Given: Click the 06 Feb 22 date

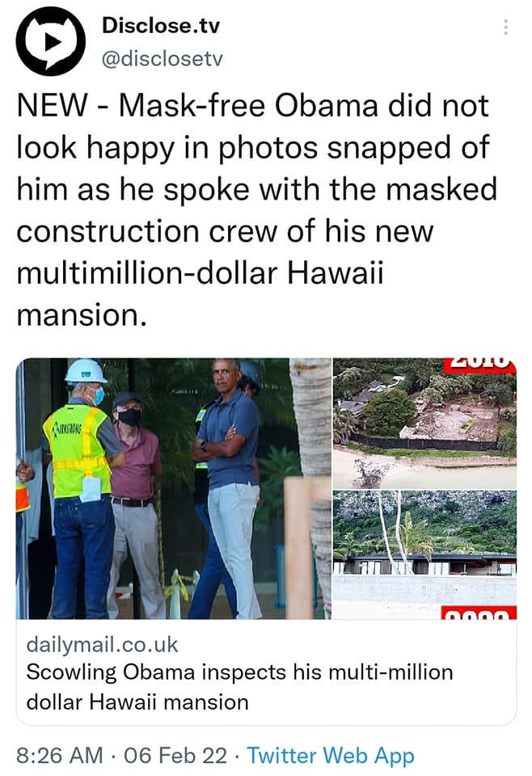Looking at the screenshot, I should coord(175,756).
